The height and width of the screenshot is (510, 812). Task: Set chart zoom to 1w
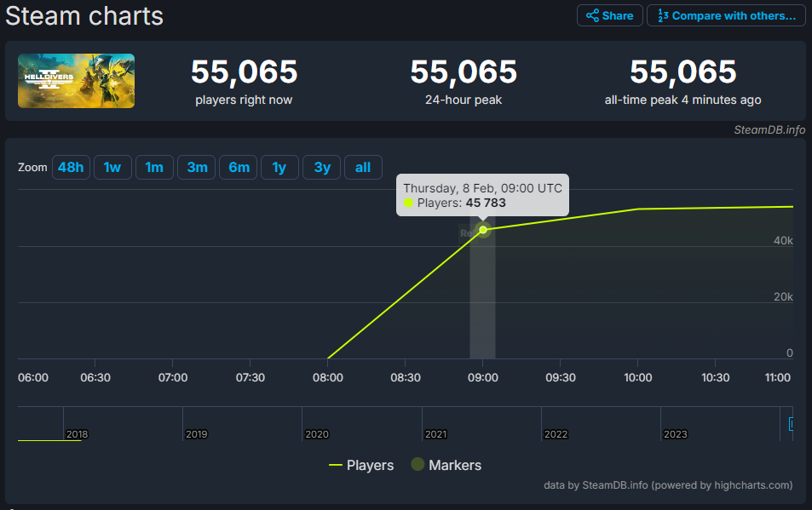pos(112,168)
